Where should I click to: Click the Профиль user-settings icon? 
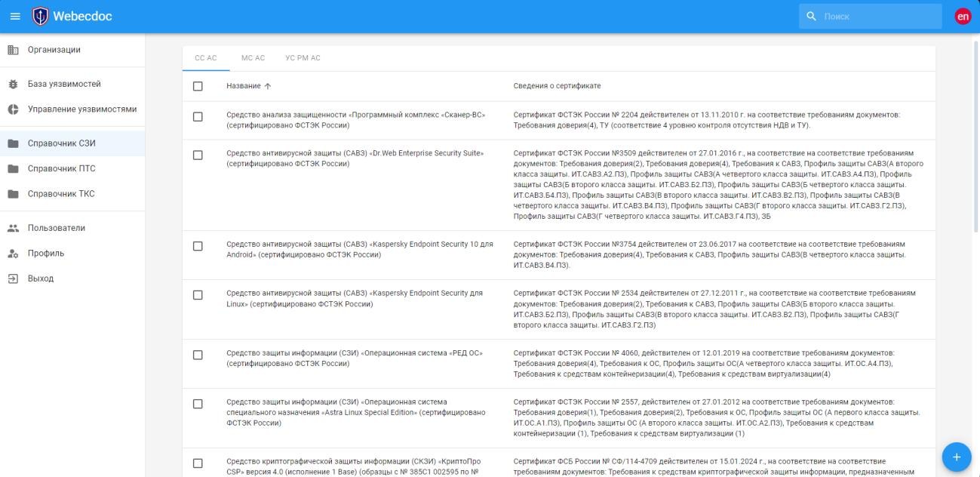[13, 254]
